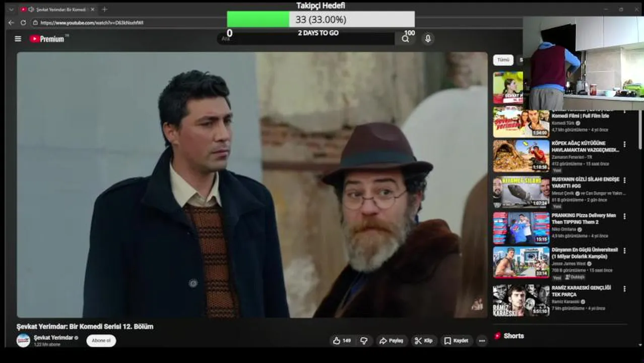Switch to the Şevkat Yerimdar browser tab
644x363 pixels.
coord(57,10)
